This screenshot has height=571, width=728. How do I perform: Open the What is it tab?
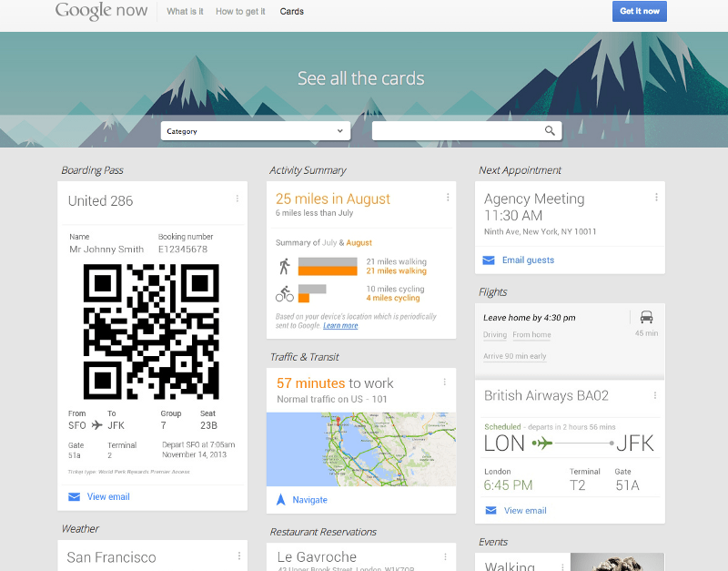[x=185, y=12]
